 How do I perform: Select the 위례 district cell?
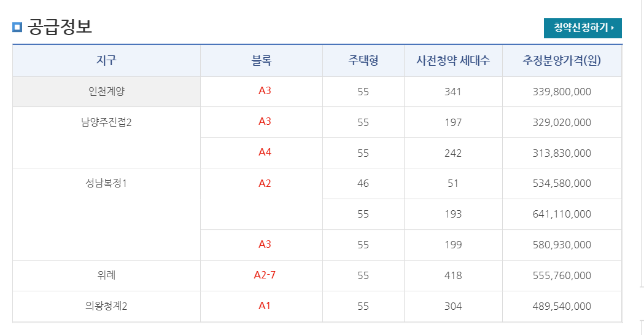point(106,275)
